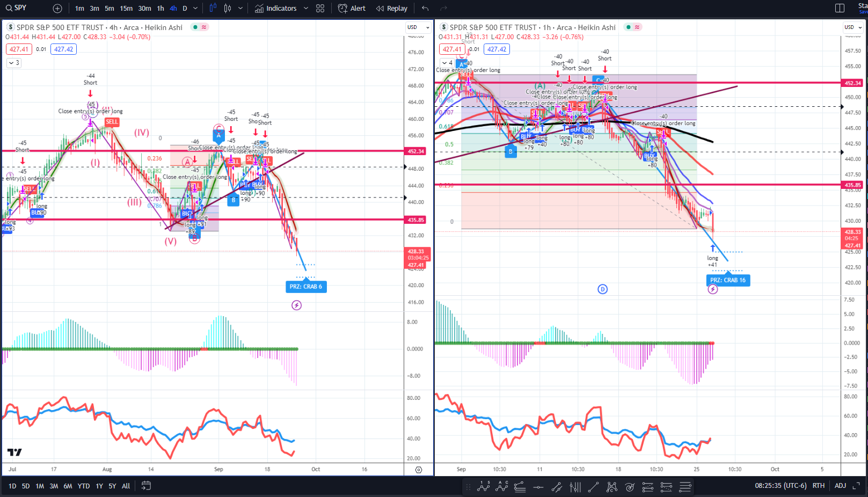The width and height of the screenshot is (868, 497).
Task: Open the layout setup icon
Action: (x=840, y=8)
